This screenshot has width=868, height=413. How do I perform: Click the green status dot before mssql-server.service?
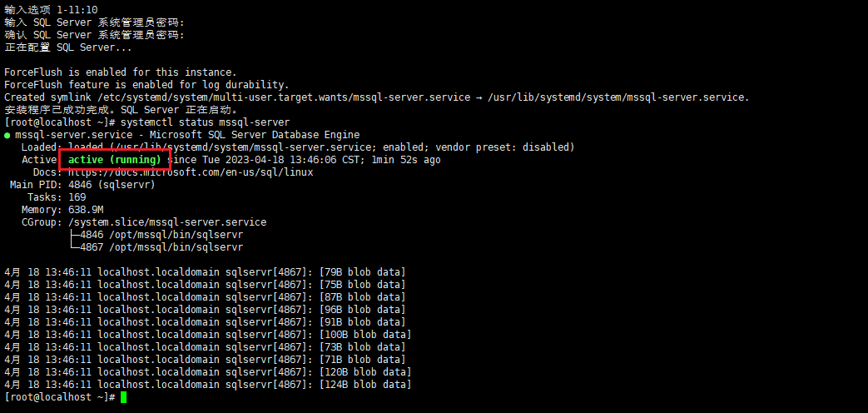click(7, 135)
